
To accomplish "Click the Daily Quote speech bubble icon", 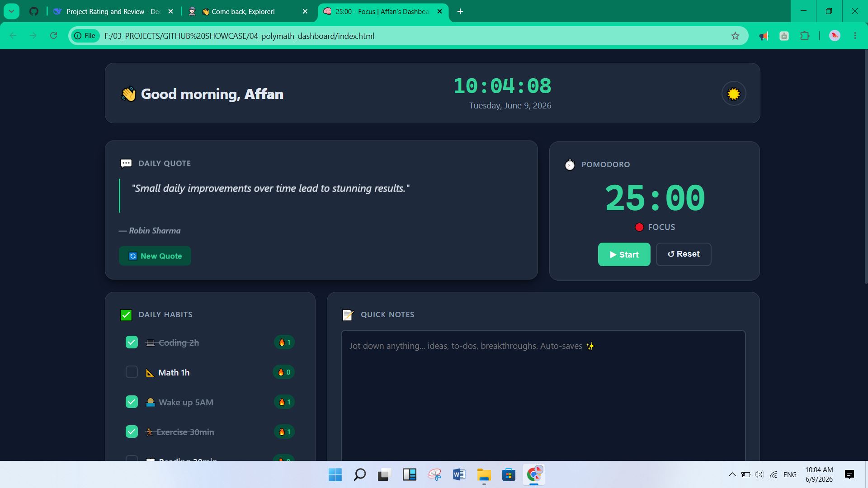I will pyautogui.click(x=126, y=164).
